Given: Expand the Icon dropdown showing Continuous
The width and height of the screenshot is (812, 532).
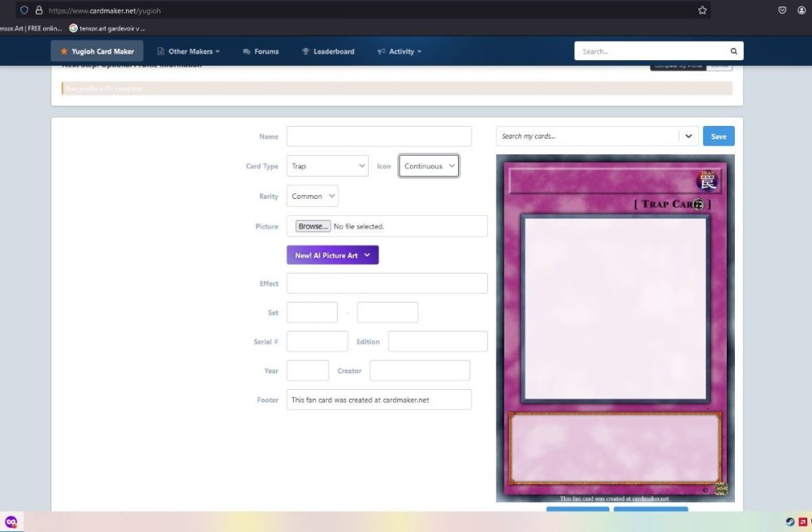Looking at the screenshot, I should pyautogui.click(x=429, y=167).
